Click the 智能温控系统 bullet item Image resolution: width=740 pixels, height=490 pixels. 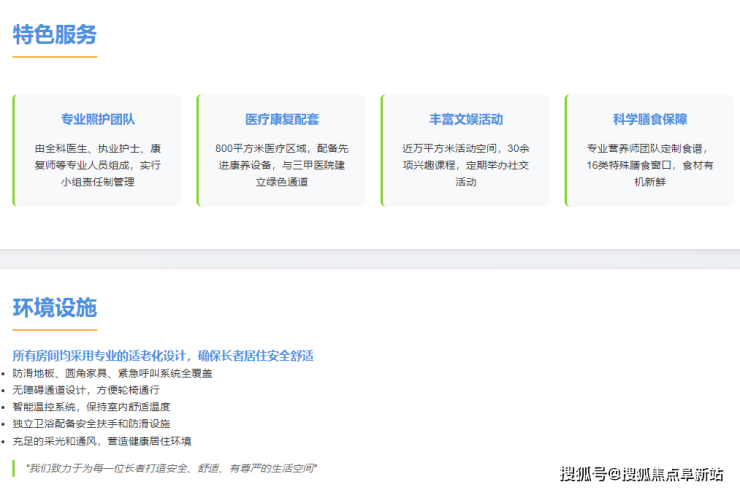[x=91, y=407]
